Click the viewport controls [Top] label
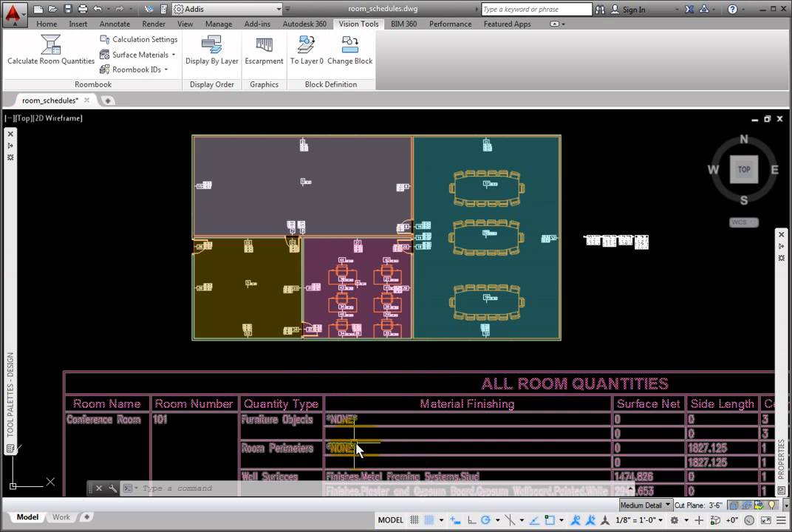The height and width of the screenshot is (532, 792). tap(23, 118)
